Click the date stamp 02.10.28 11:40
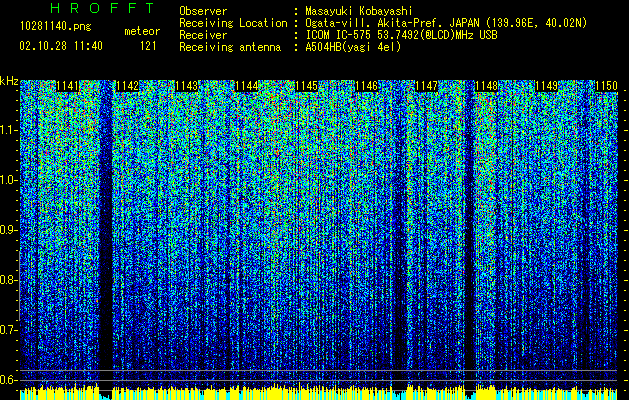 pos(61,46)
